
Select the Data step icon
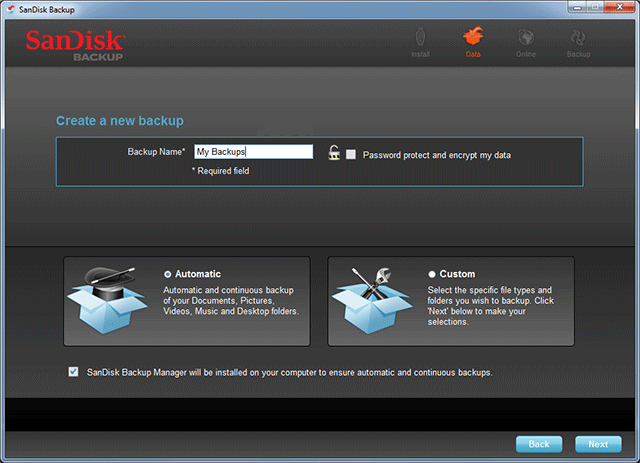tap(473, 37)
